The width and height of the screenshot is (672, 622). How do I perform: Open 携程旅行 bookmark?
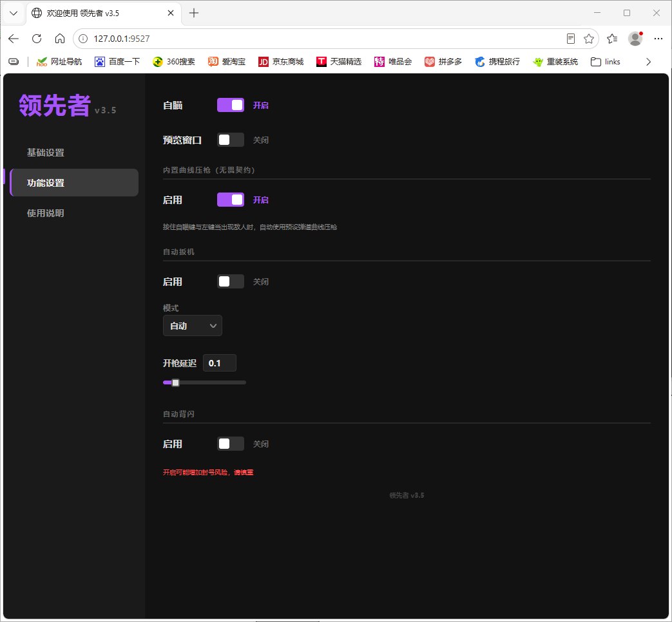point(497,62)
